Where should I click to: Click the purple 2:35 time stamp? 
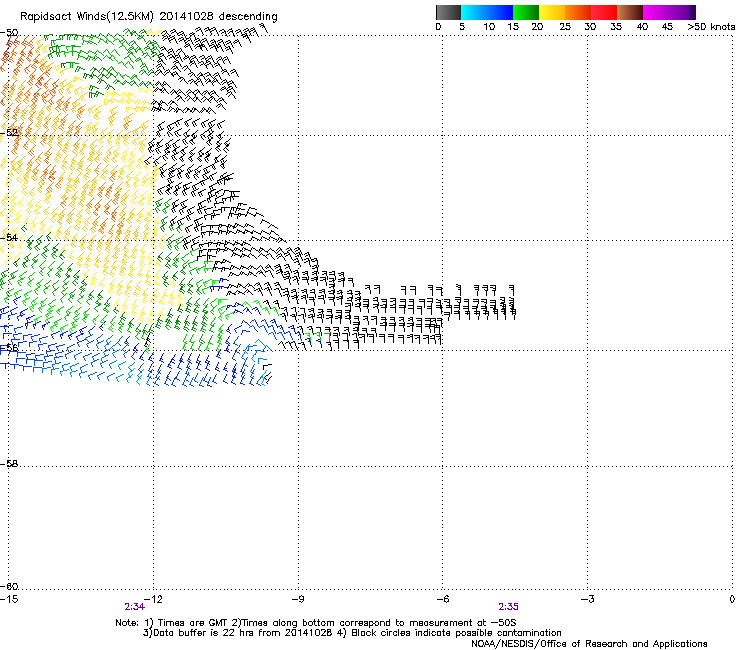click(508, 607)
